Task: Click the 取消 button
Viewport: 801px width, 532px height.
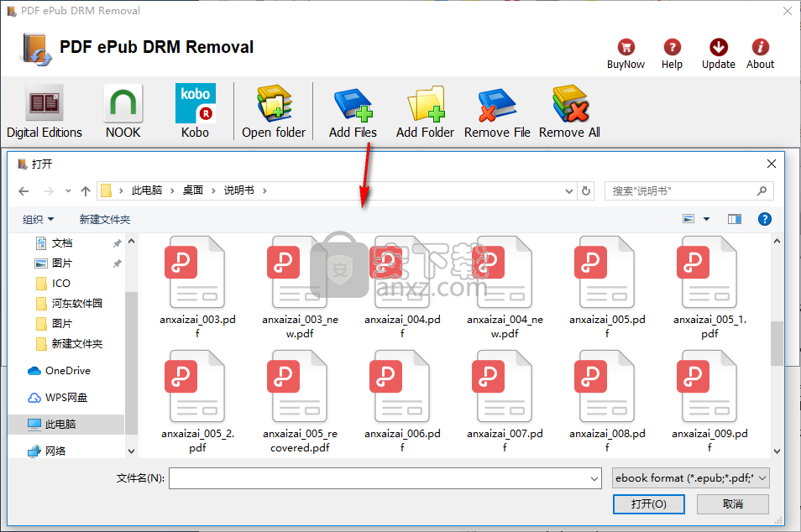Action: pyautogui.click(x=732, y=504)
